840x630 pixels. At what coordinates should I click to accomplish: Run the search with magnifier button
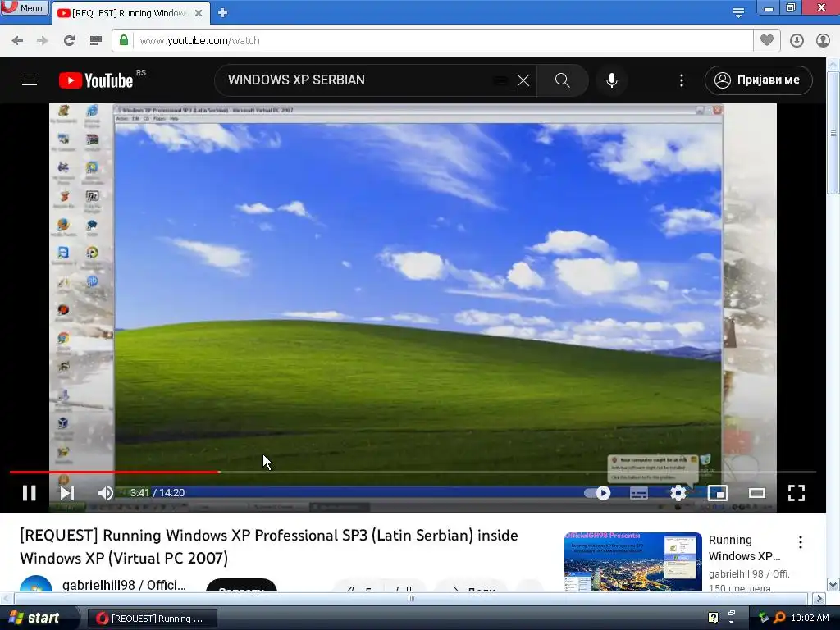(563, 80)
